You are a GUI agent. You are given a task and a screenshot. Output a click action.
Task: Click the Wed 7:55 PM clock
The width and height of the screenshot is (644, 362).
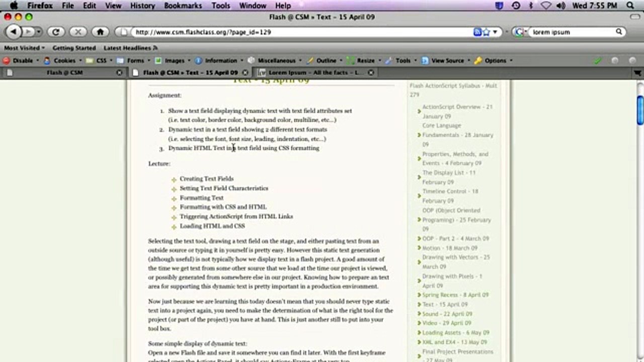[594, 6]
